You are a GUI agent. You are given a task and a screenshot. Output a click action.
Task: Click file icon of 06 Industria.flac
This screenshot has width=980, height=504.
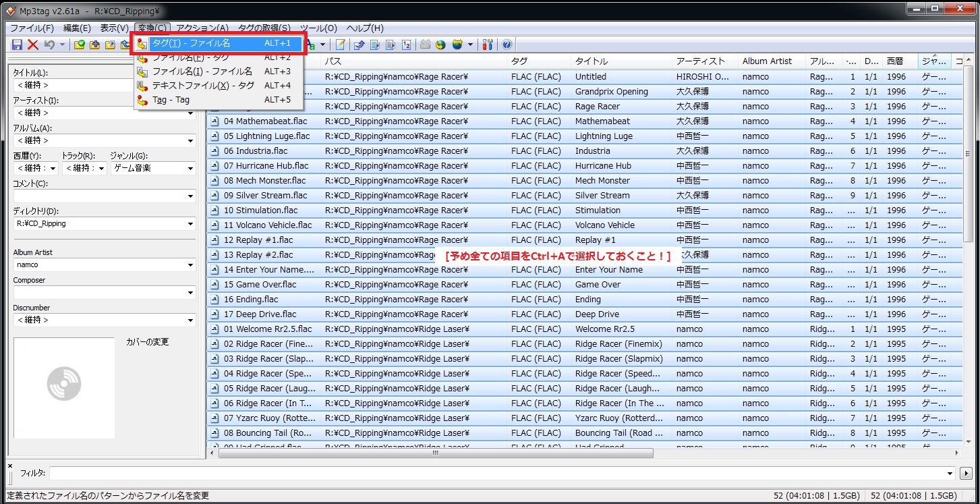click(x=215, y=151)
